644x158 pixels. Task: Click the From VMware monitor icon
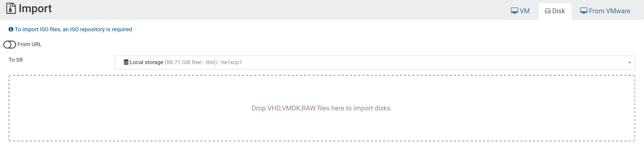tap(584, 11)
